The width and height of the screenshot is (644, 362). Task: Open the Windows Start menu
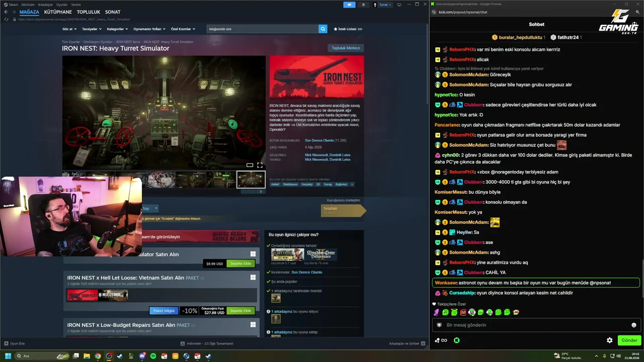[8, 356]
